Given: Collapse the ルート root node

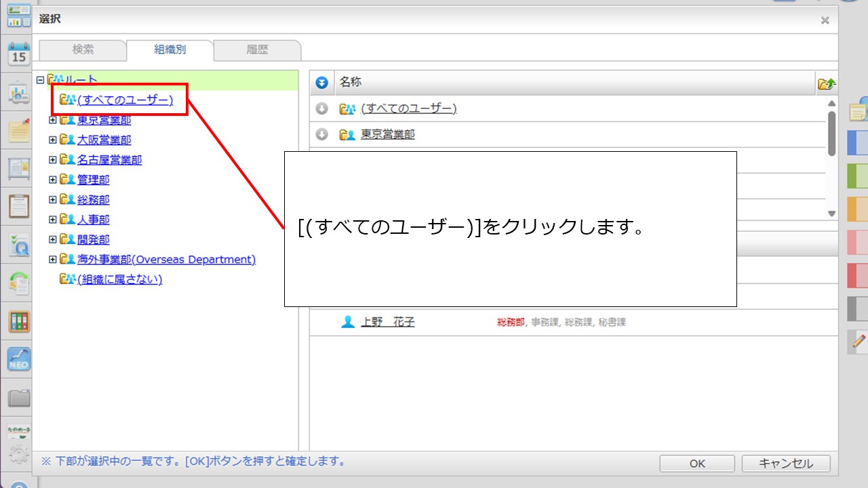Looking at the screenshot, I should pos(40,80).
